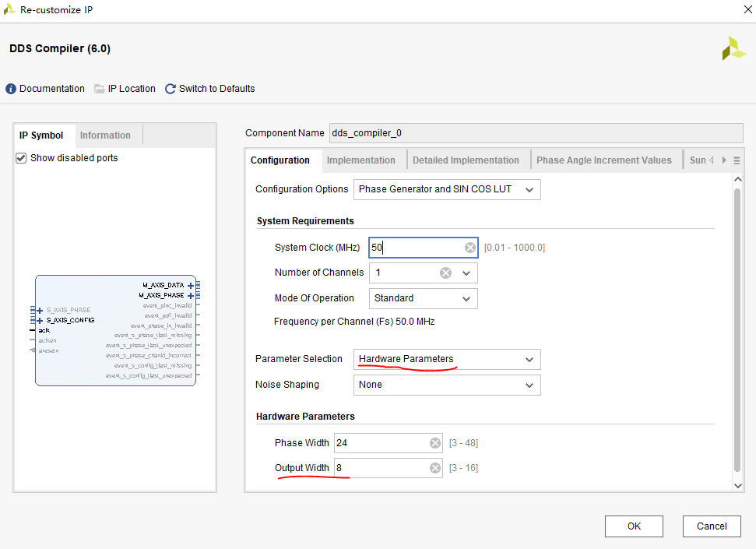Open Noise Shaping dropdown

447,385
